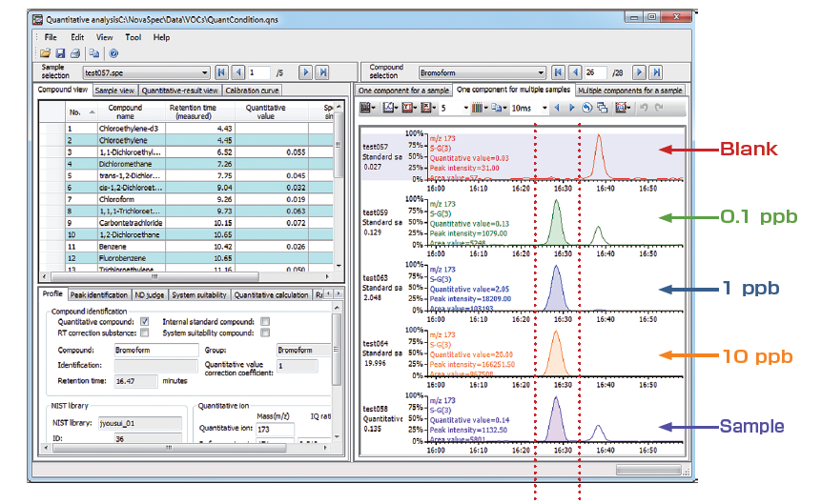Save using the floppy disk icon
Viewport: 822px width, 504px height.
click(x=60, y=53)
